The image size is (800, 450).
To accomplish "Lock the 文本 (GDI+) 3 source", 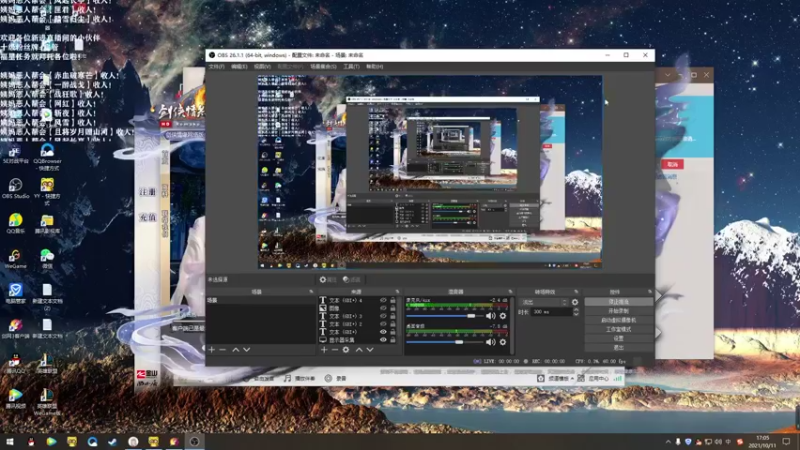I will coord(393,316).
